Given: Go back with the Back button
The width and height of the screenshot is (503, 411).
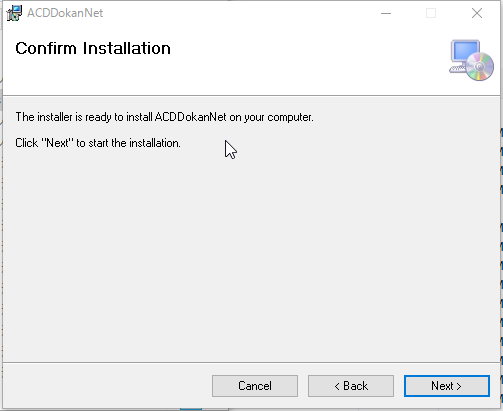Looking at the screenshot, I should pos(351,386).
